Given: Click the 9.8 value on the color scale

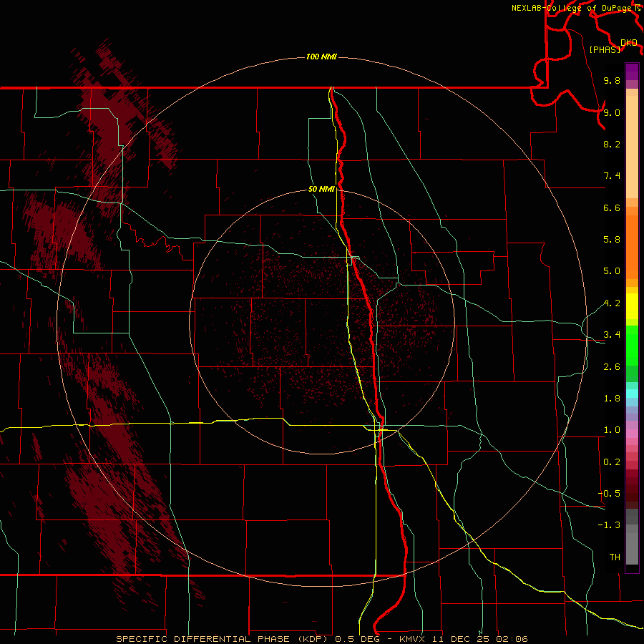Looking at the screenshot, I should coord(612,80).
